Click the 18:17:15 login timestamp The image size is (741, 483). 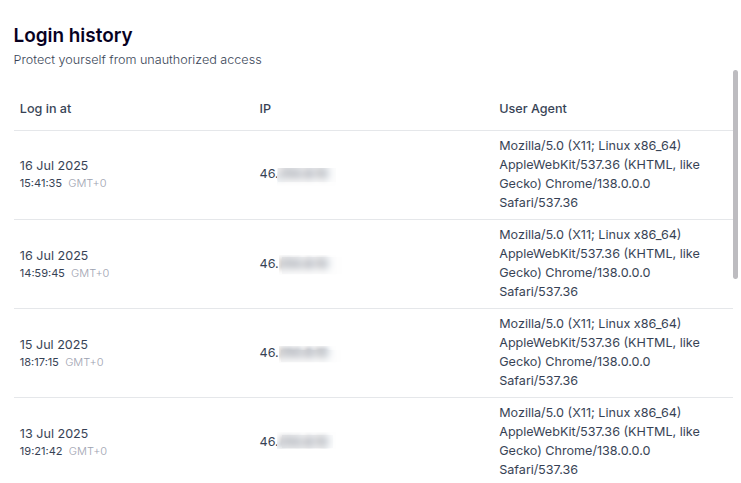click(x=40, y=363)
